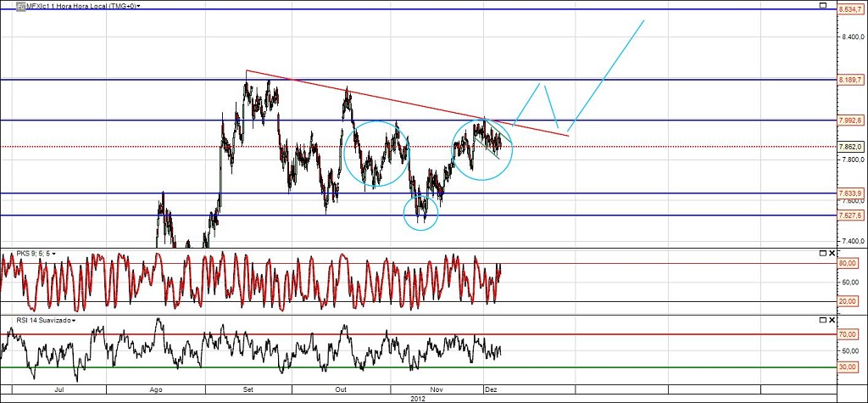Open the PKS 9; 5; 5 indicator dropdown
This screenshot has width=868, height=403.
coord(53,254)
